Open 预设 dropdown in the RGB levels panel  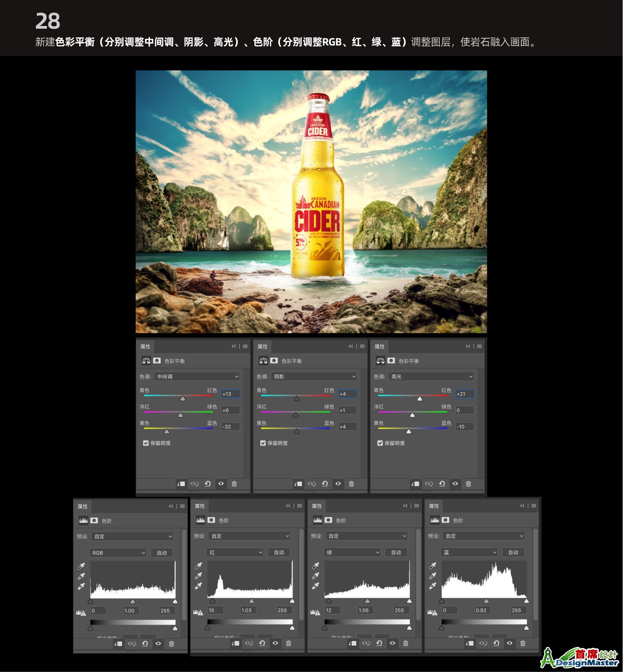(132, 536)
